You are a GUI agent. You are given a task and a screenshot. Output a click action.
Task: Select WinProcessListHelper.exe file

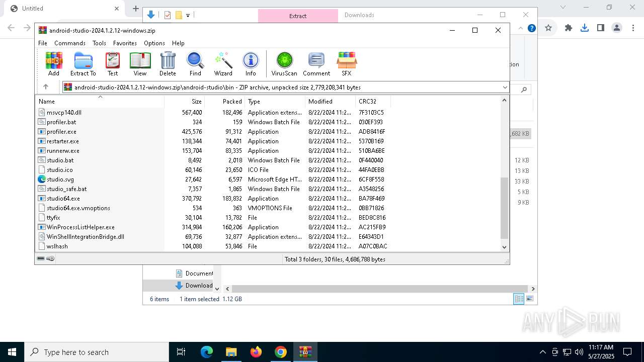[80, 227]
